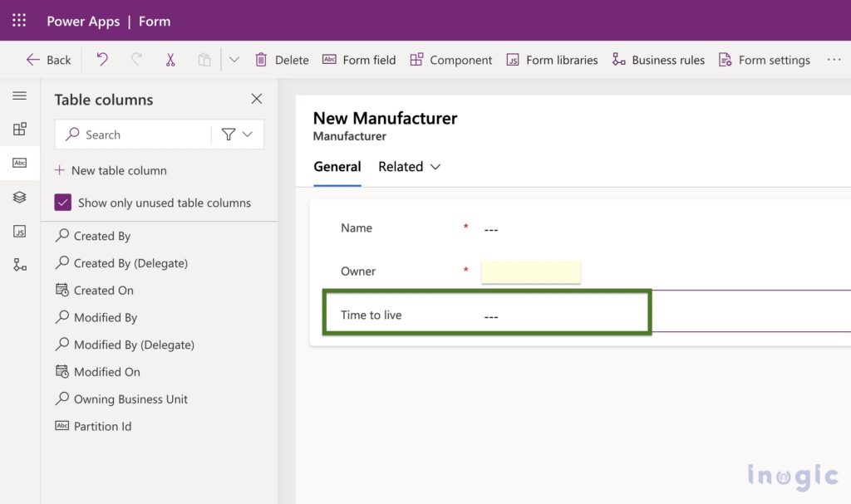
Task: Open the Form libraries JS sidebar icon
Action: coord(20,231)
